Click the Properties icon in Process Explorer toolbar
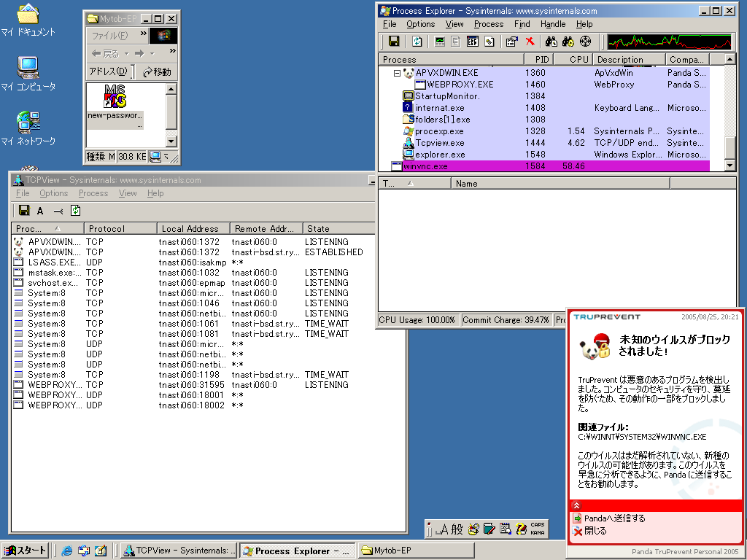This screenshot has height=560, width=747. (x=511, y=42)
